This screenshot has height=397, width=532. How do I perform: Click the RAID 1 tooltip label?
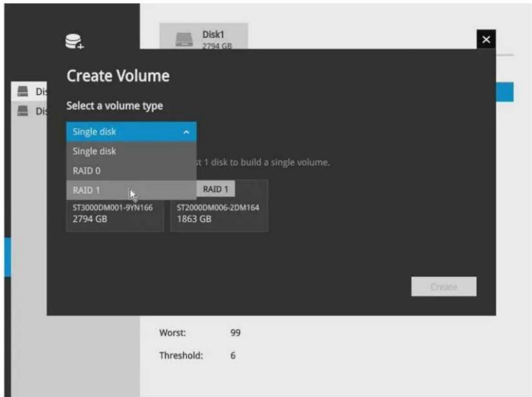pyautogui.click(x=215, y=189)
